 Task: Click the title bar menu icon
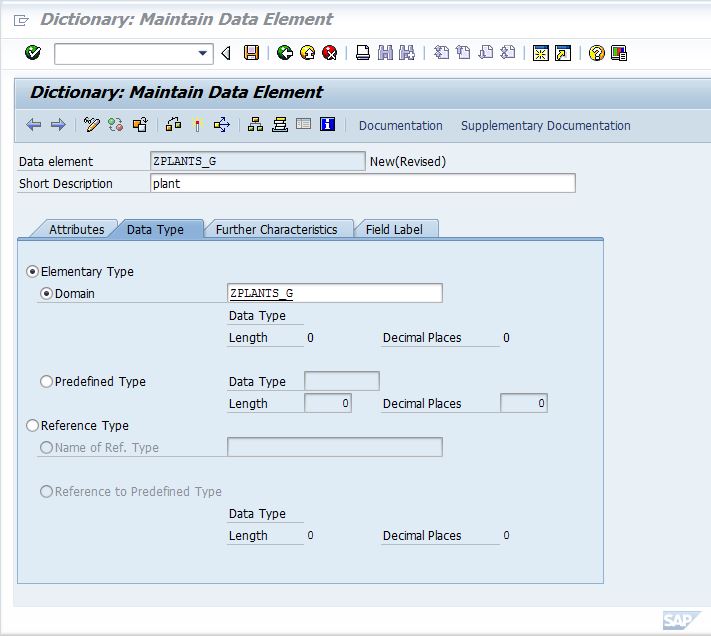pyautogui.click(x=21, y=20)
